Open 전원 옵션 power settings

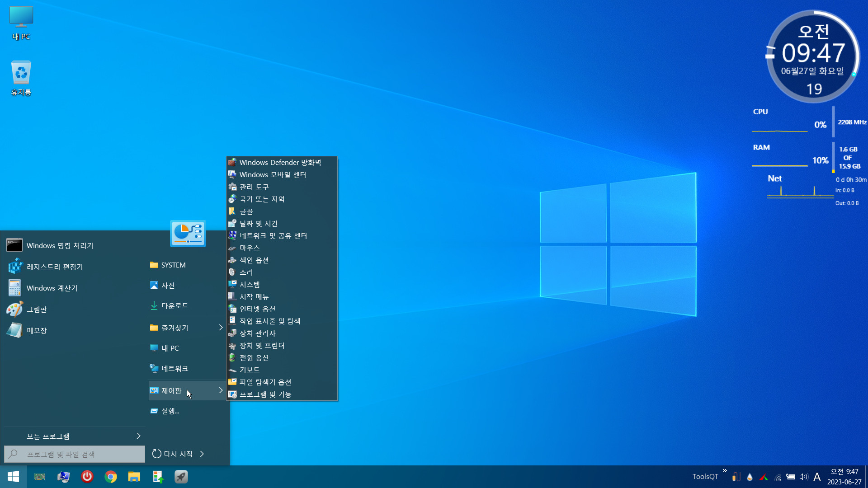282,357
